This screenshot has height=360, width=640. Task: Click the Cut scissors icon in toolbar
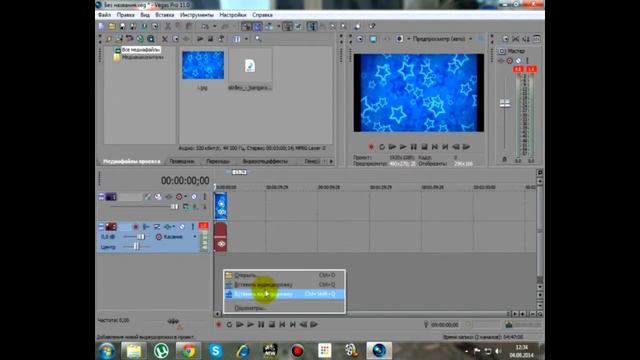[x=168, y=27]
